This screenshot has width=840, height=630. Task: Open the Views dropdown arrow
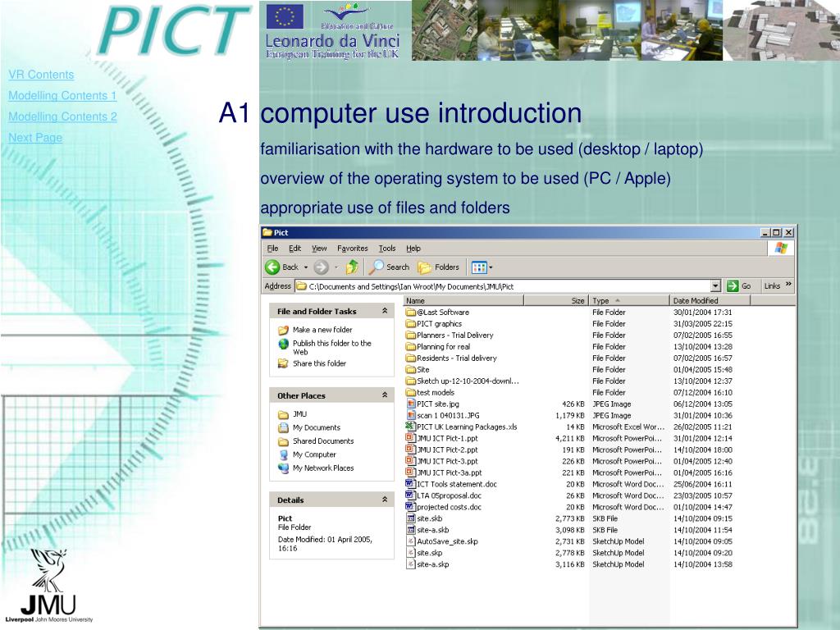(x=491, y=267)
